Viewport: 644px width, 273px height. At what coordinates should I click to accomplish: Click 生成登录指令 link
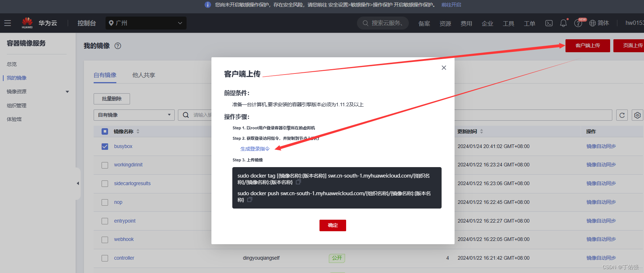[x=255, y=149]
